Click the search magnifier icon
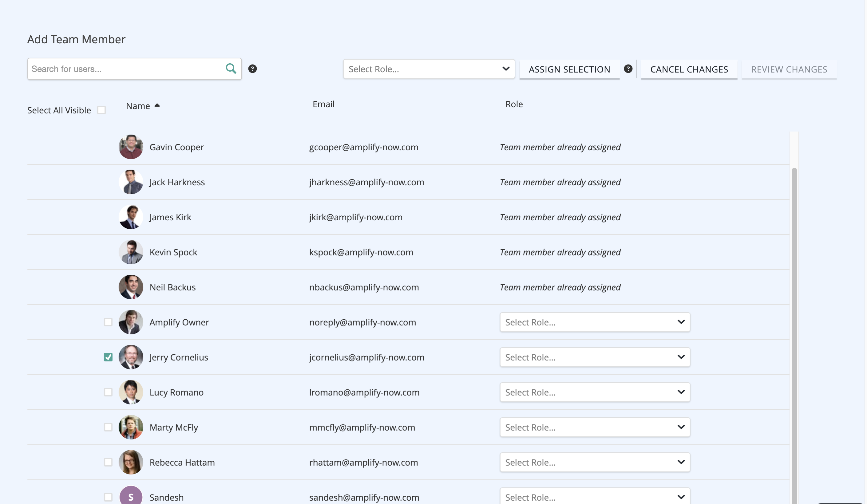 (231, 69)
